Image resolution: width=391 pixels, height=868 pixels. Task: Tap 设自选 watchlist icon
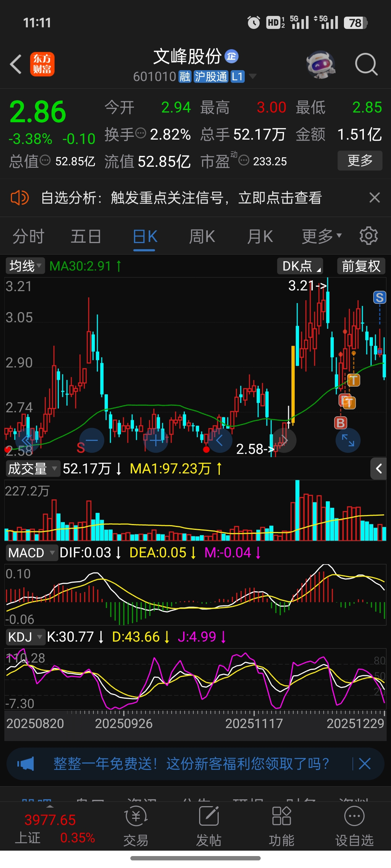(x=354, y=826)
